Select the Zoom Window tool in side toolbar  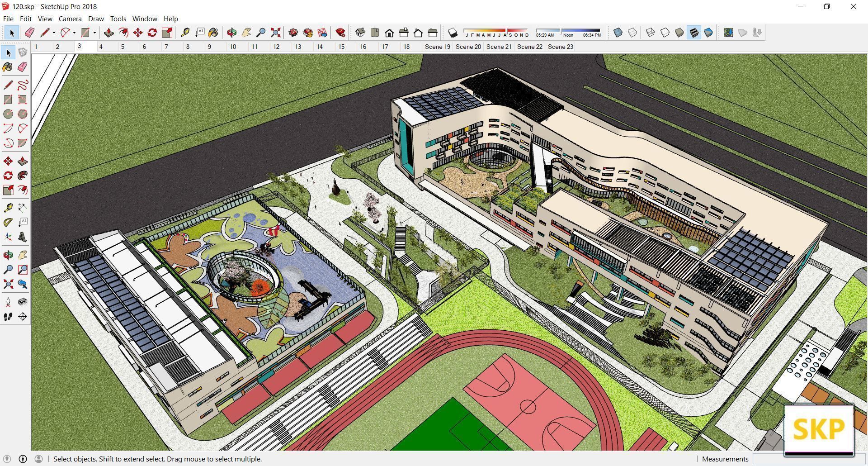tap(23, 270)
